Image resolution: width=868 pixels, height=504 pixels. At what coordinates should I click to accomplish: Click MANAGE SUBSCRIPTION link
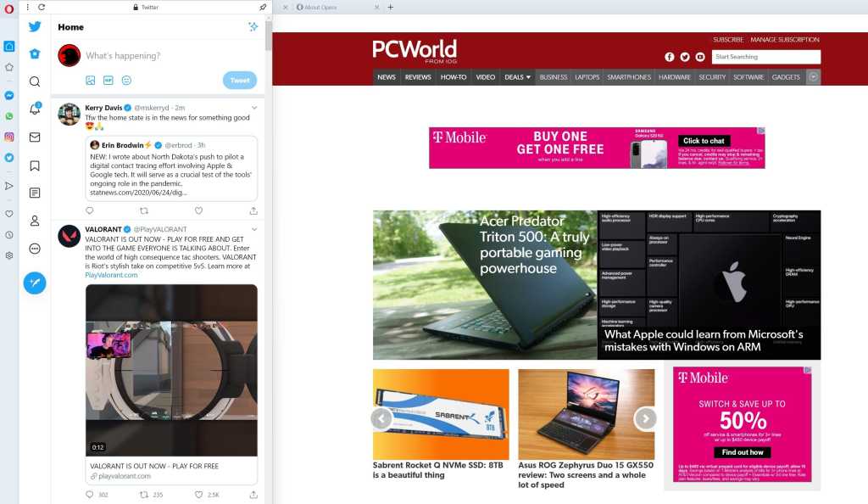[785, 40]
